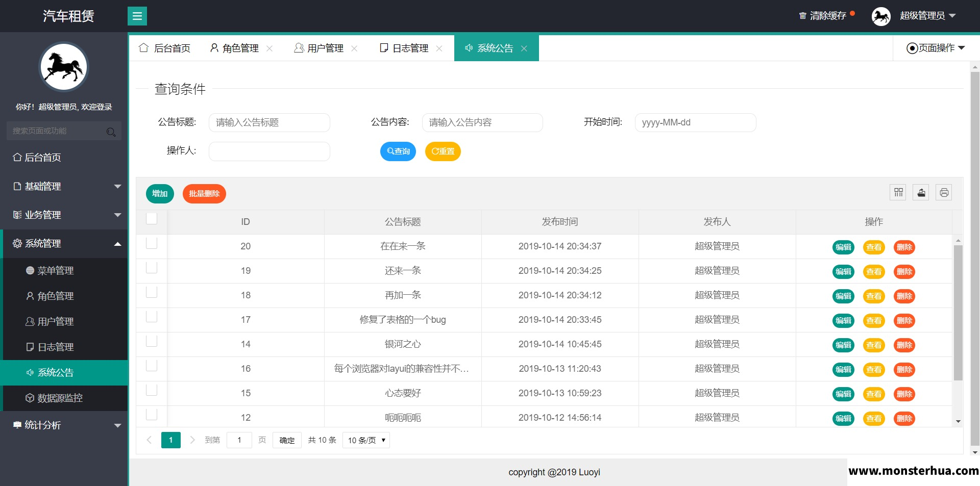Open the 开始时间 date picker field
The height and width of the screenshot is (486, 980).
pos(695,122)
